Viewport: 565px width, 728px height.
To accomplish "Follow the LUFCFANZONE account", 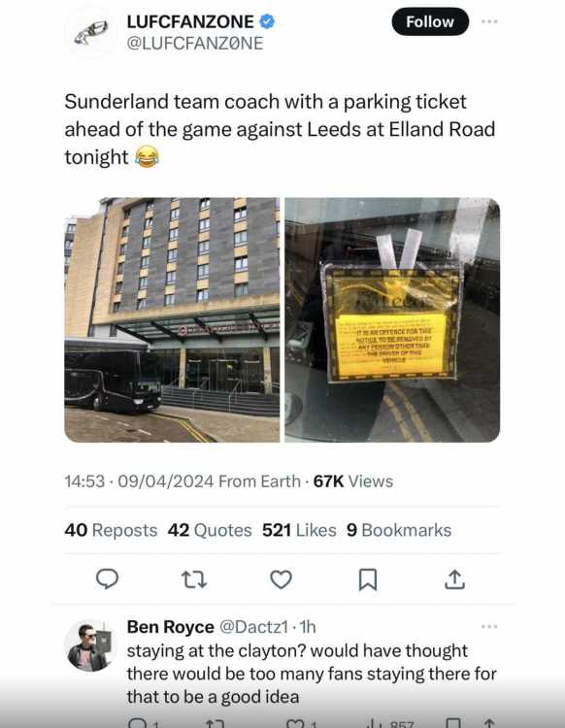I will pyautogui.click(x=430, y=21).
